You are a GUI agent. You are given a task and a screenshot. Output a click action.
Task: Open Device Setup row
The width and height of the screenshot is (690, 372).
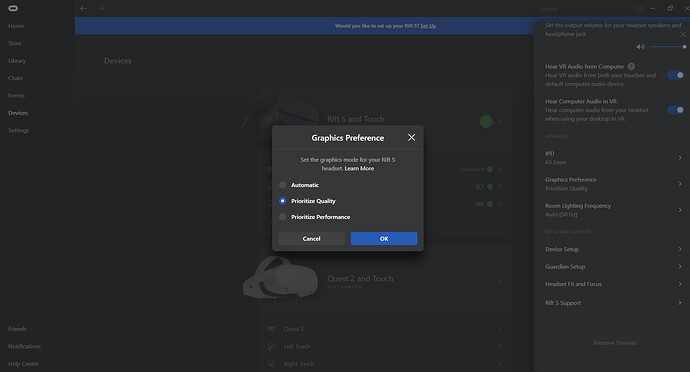pyautogui.click(x=613, y=249)
